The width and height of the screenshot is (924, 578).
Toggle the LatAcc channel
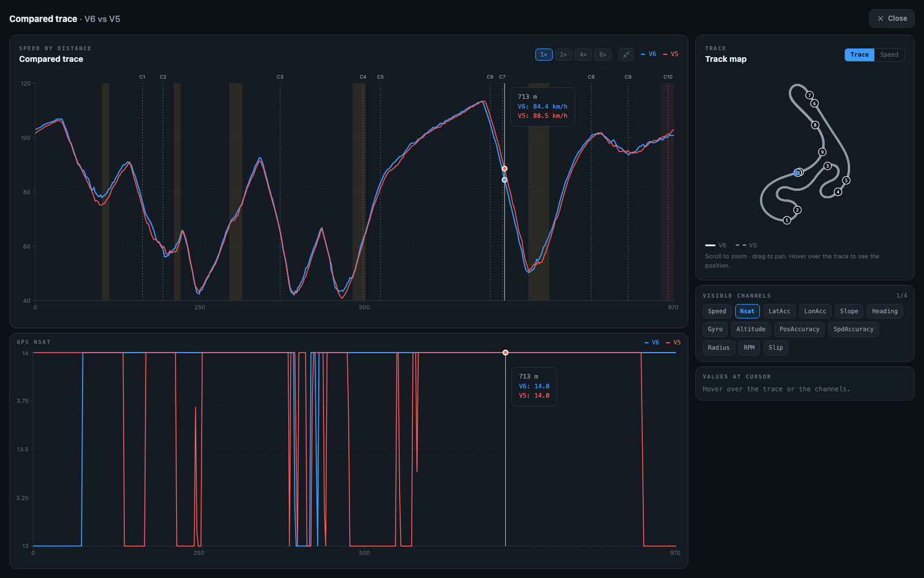(x=780, y=311)
